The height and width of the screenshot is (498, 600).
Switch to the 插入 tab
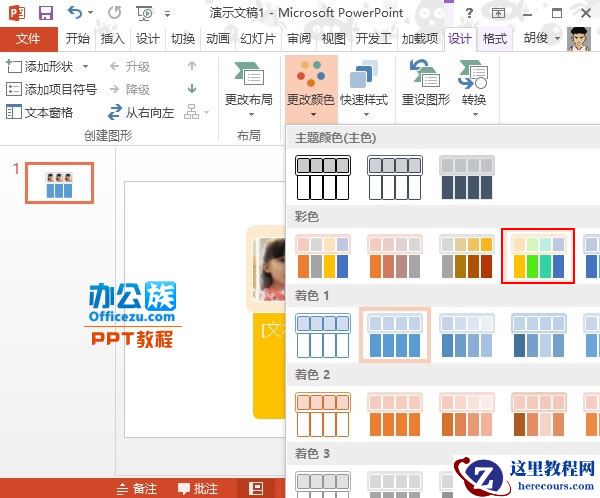112,39
